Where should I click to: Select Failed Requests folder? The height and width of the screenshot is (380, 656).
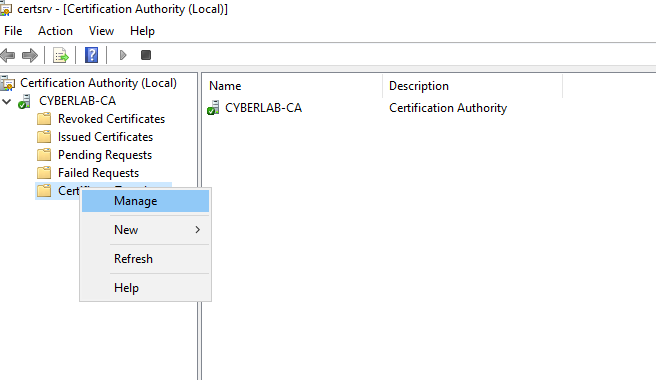pyautogui.click(x=98, y=173)
